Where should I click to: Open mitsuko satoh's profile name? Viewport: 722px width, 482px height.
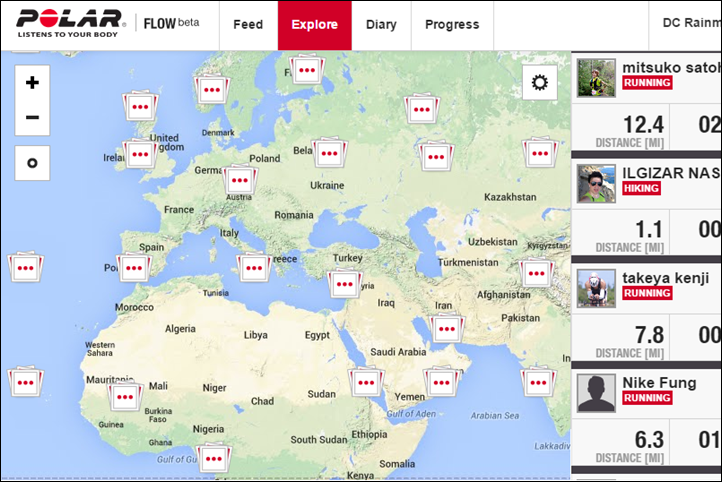672,68
